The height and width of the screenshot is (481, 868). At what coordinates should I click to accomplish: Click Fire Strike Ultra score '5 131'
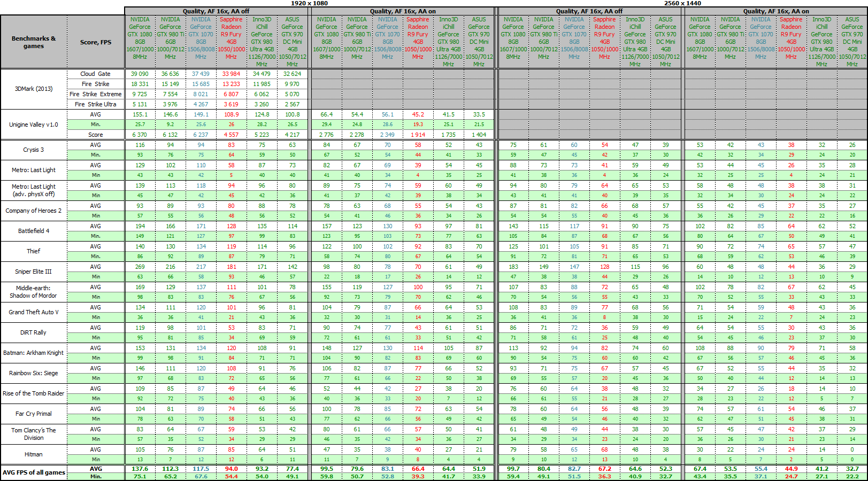[x=140, y=104]
